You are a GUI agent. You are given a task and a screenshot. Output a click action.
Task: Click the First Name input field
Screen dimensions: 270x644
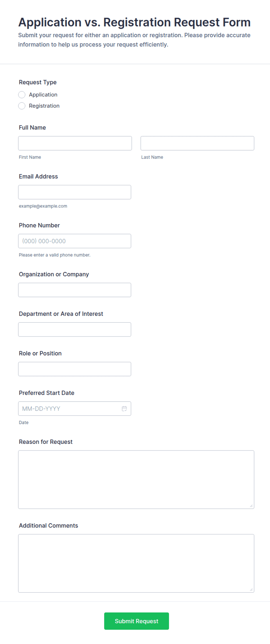pos(75,143)
